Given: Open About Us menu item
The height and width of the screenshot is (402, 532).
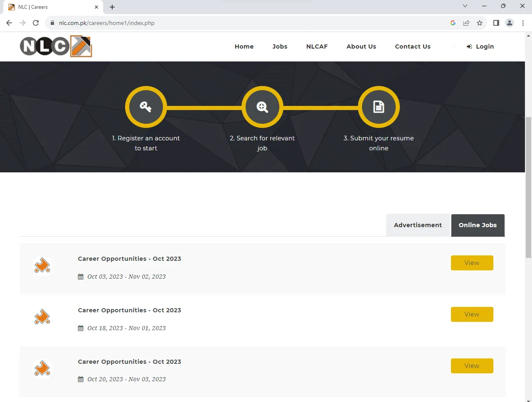Looking at the screenshot, I should pyautogui.click(x=361, y=47).
